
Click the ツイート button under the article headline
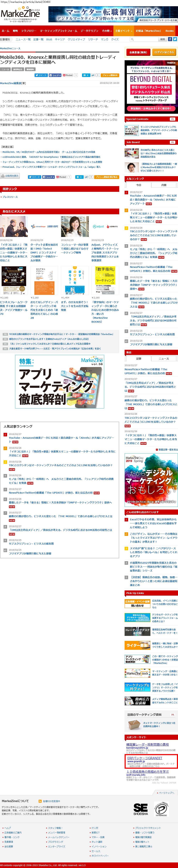(41, 75)
